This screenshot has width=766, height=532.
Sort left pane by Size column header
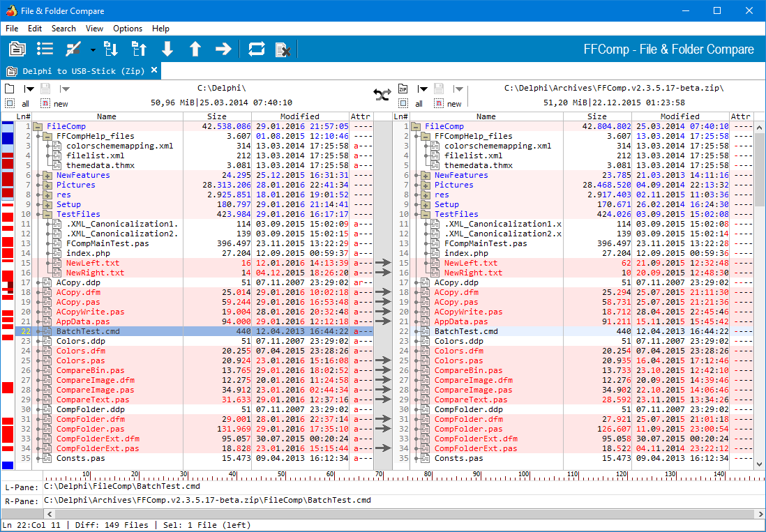[x=217, y=116]
